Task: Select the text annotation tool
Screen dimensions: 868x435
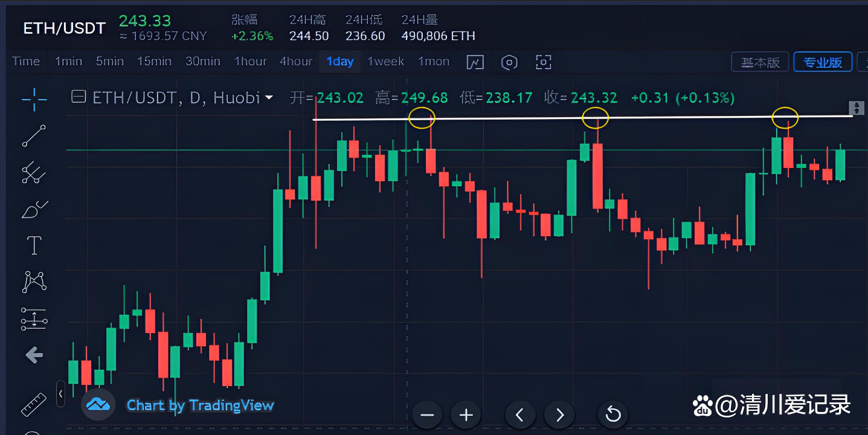Action: pos(34,245)
